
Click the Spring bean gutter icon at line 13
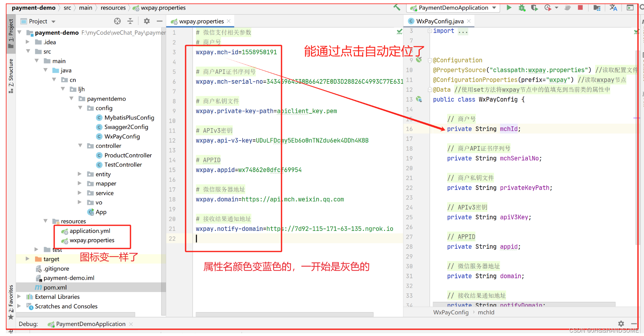419,99
